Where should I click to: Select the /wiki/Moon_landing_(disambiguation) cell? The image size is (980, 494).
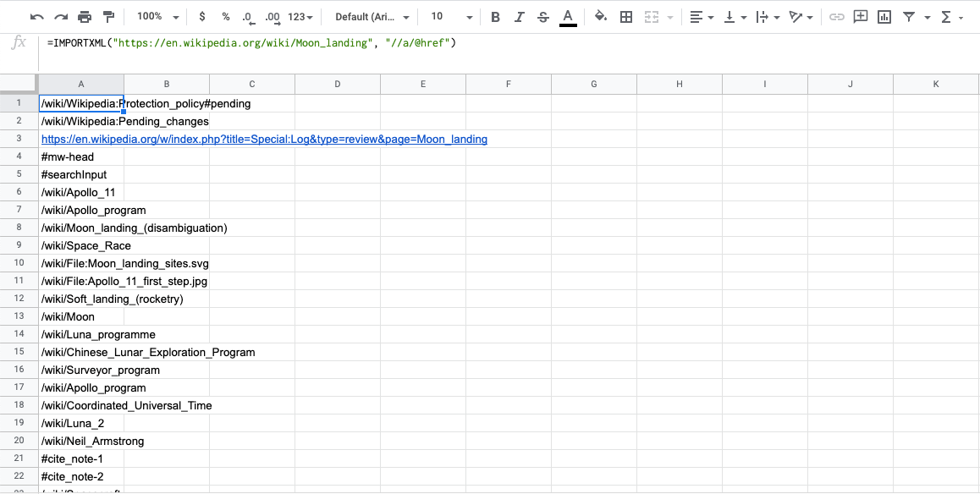81,228
